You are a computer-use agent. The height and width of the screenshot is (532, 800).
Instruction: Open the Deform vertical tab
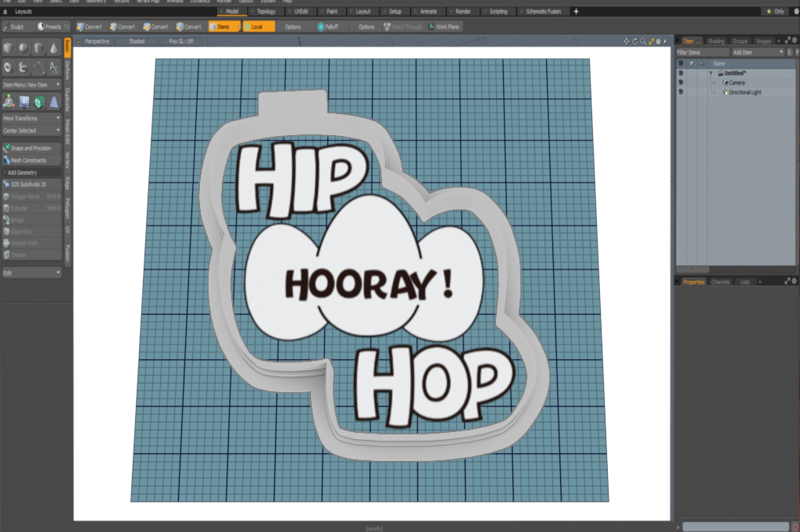click(67, 70)
